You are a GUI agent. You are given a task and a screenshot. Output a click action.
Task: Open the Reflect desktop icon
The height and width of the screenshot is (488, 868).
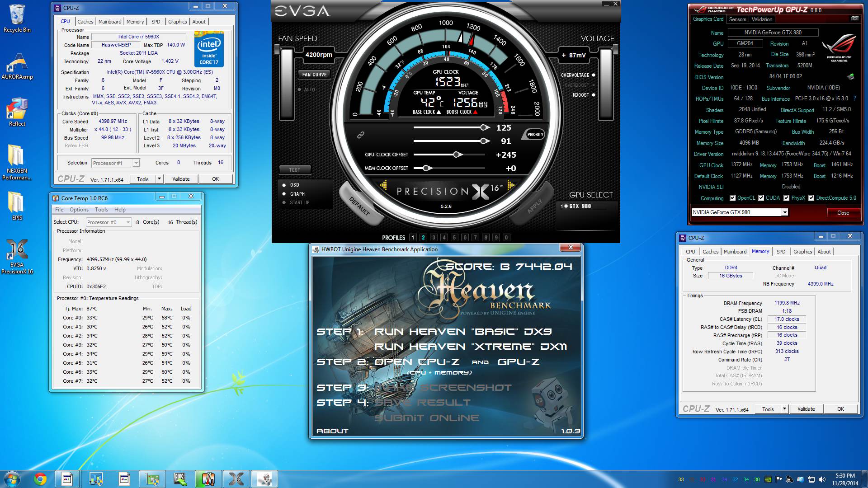(x=17, y=112)
